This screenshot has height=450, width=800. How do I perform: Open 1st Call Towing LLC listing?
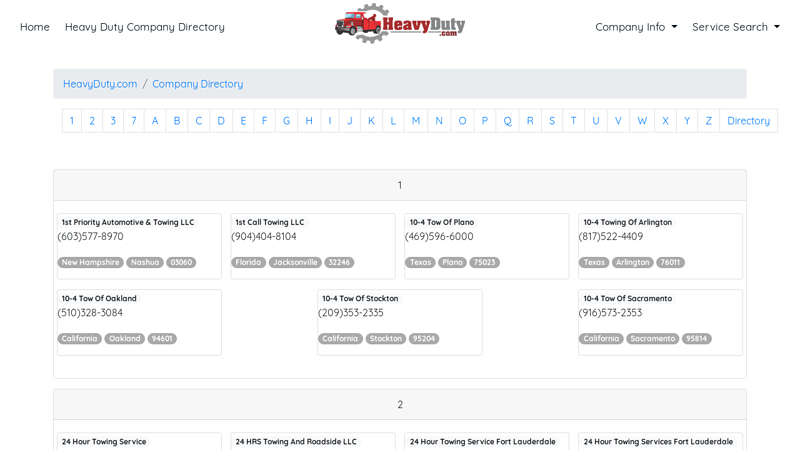point(270,222)
